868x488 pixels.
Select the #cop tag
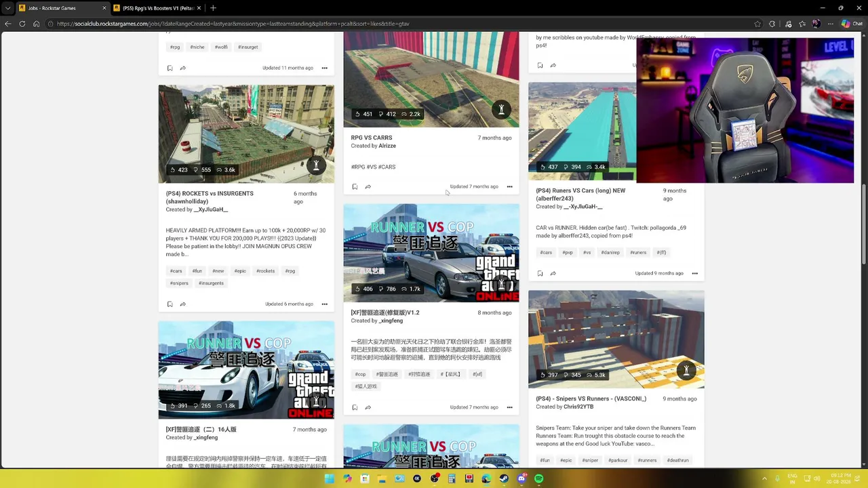[360, 375]
